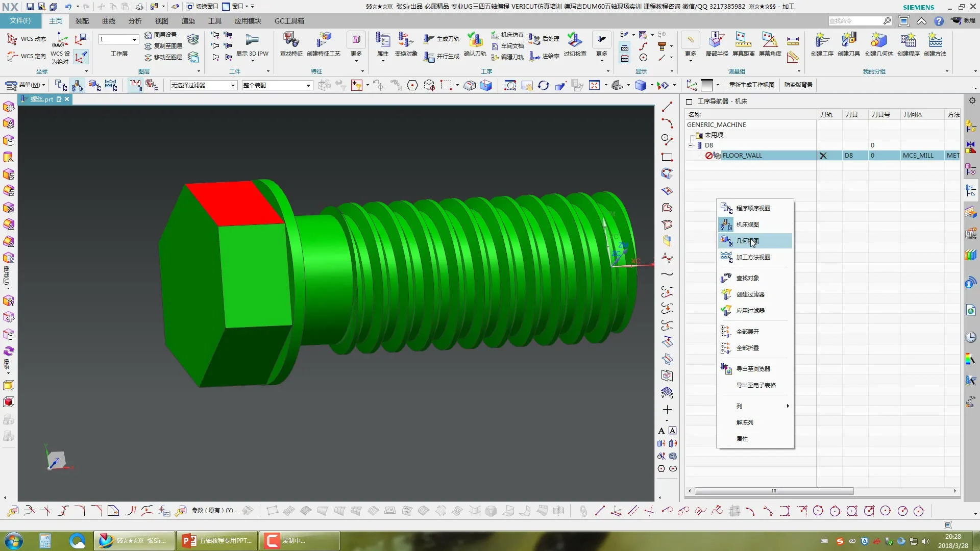Toggle 防盗版背景 button

pos(798,85)
